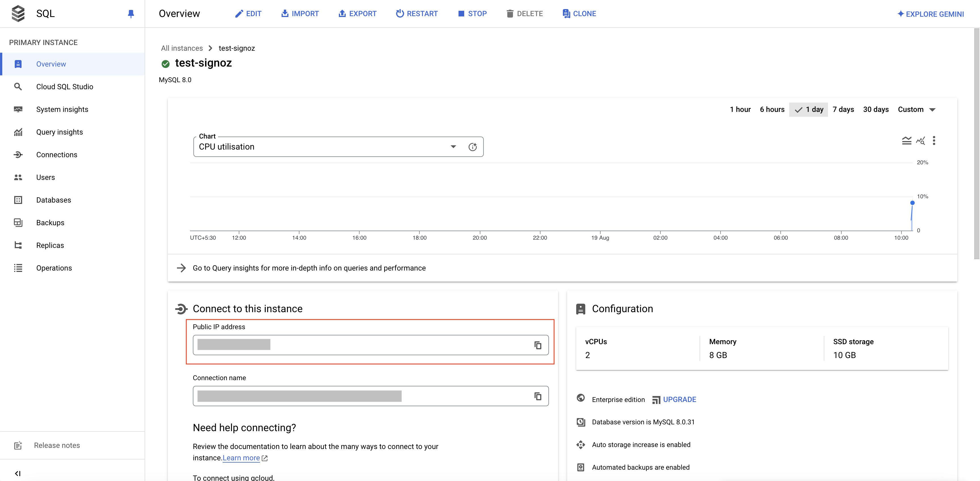Stop the instance
This screenshot has height=481, width=980.
[x=472, y=14]
